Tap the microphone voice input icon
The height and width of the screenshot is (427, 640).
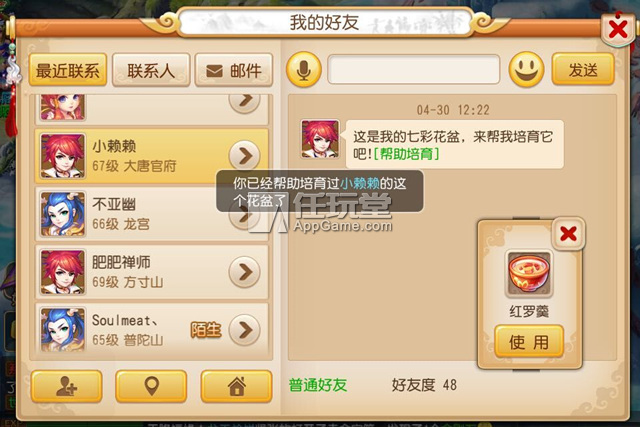(304, 69)
